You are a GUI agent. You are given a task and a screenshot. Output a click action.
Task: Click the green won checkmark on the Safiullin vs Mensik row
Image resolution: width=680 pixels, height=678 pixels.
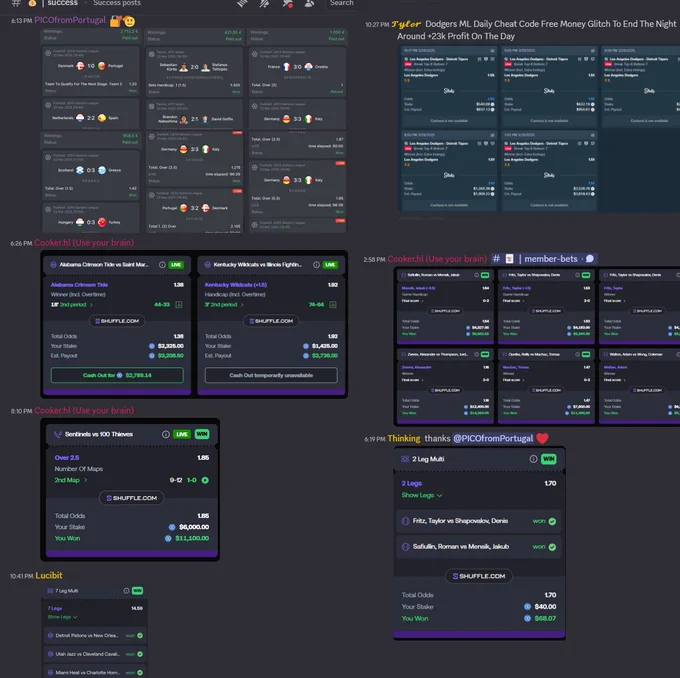coord(552,547)
